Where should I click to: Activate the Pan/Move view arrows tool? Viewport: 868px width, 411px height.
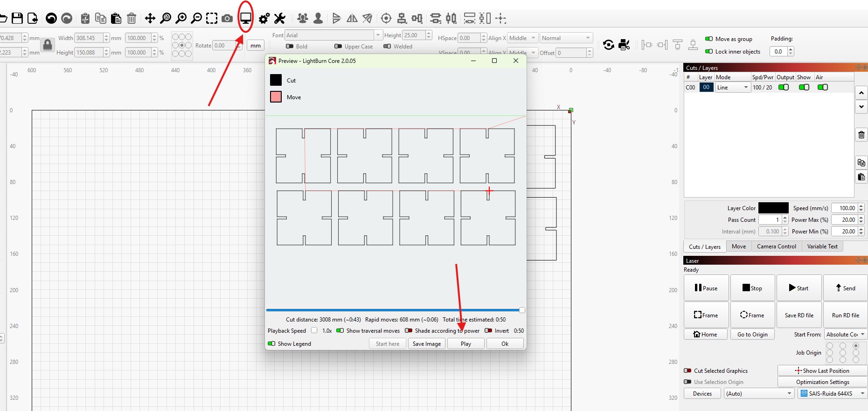[150, 18]
